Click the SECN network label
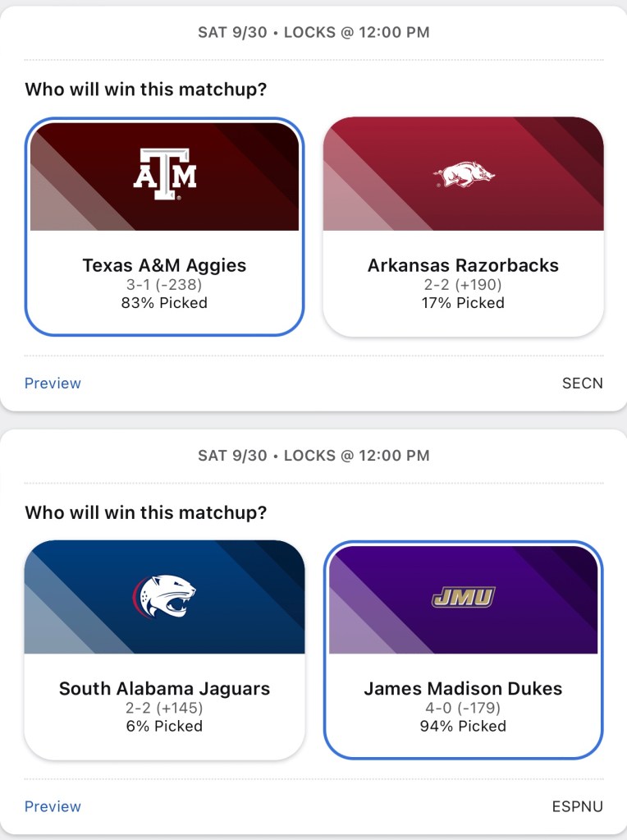627x840 pixels. click(583, 383)
